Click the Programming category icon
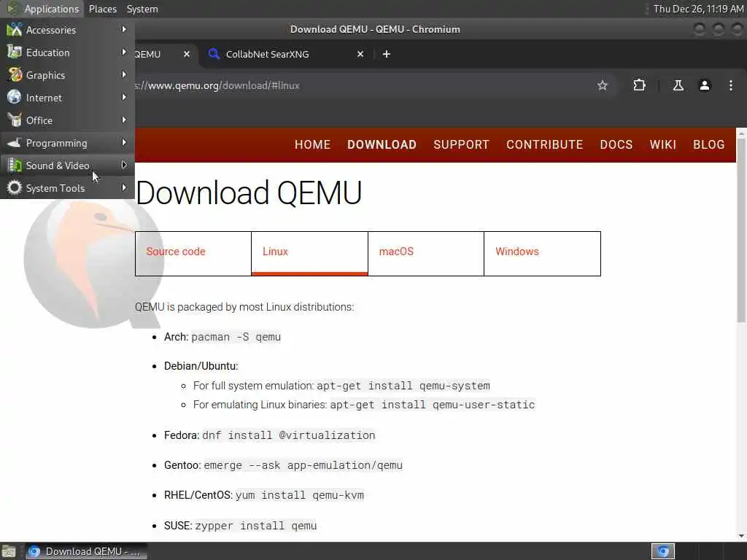The height and width of the screenshot is (560, 747). click(x=15, y=142)
